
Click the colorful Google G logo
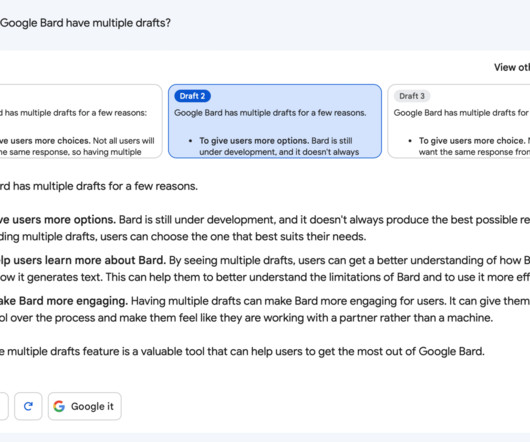click(59, 406)
